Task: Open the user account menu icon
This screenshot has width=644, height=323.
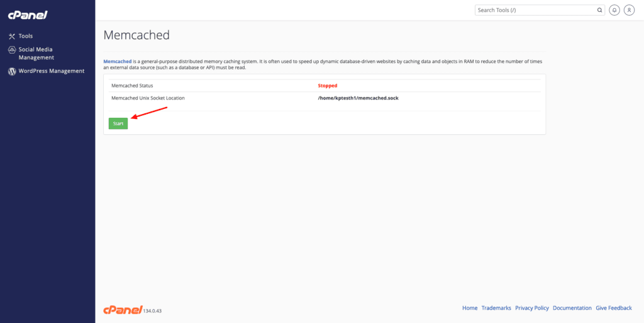Action: 629,10
